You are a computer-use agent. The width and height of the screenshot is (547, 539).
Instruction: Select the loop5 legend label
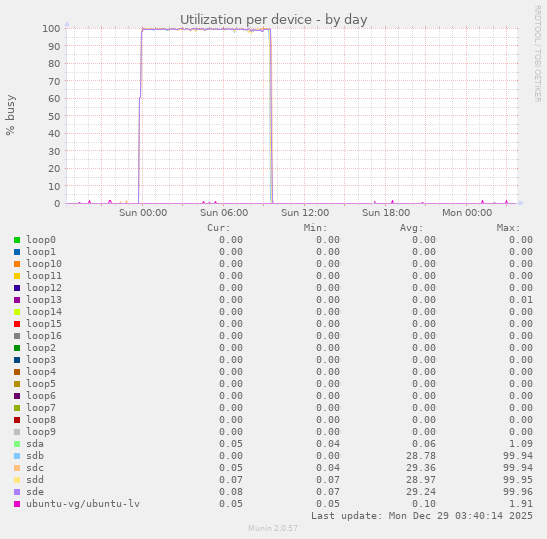pyautogui.click(x=41, y=384)
